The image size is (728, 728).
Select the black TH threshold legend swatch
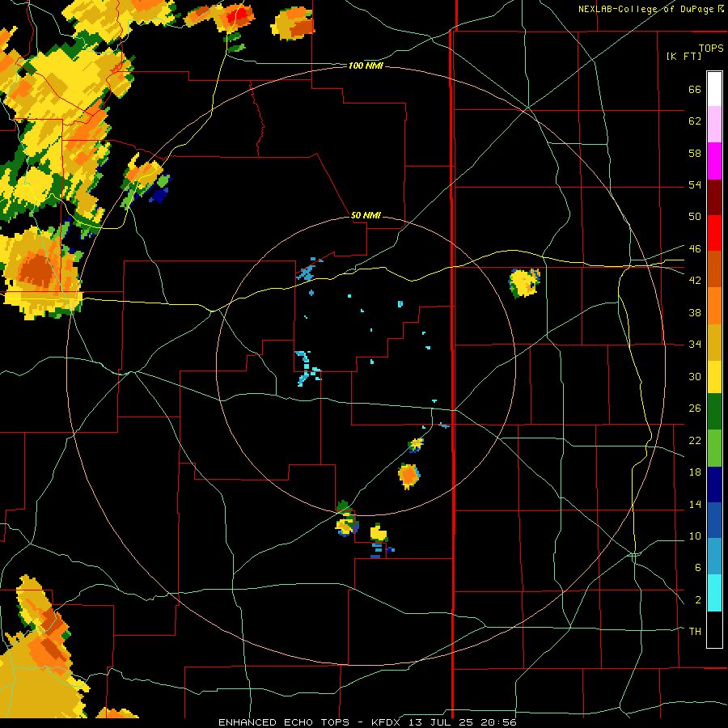[x=714, y=629]
